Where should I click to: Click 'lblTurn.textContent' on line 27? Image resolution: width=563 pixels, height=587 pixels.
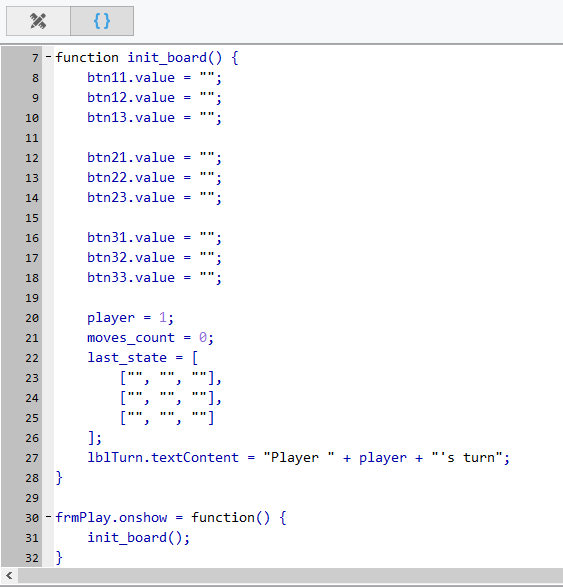163,458
